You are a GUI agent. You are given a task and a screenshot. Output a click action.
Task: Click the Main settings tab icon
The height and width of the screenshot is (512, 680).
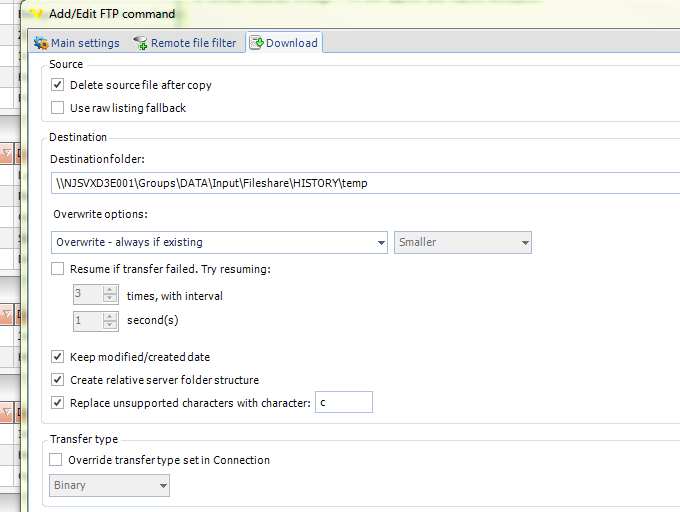41,43
